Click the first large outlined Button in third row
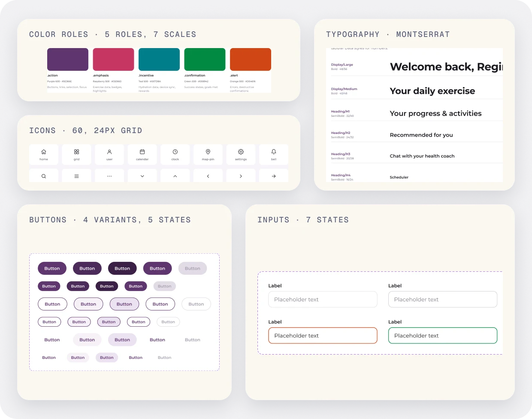 tap(52, 304)
